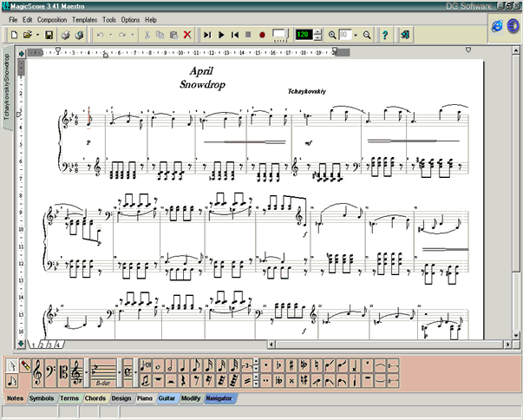Switch to the Chords tab
The image size is (523, 420).
tap(95, 398)
